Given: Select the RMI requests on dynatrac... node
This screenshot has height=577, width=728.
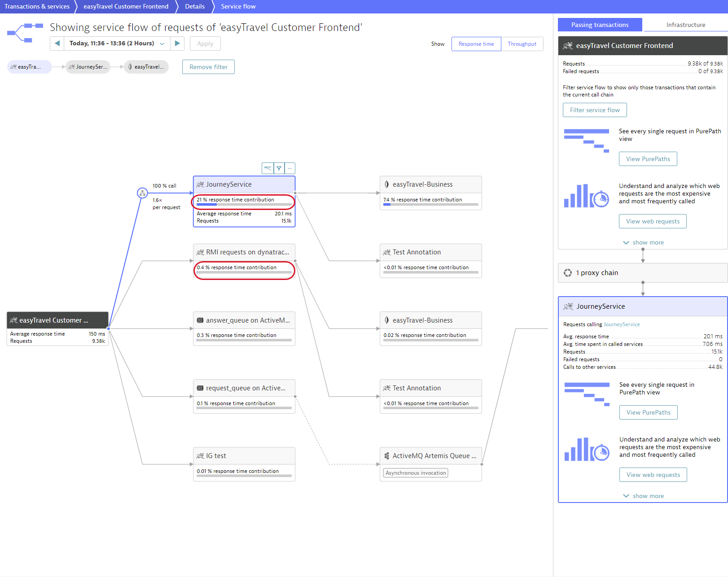Looking at the screenshot, I should click(244, 261).
